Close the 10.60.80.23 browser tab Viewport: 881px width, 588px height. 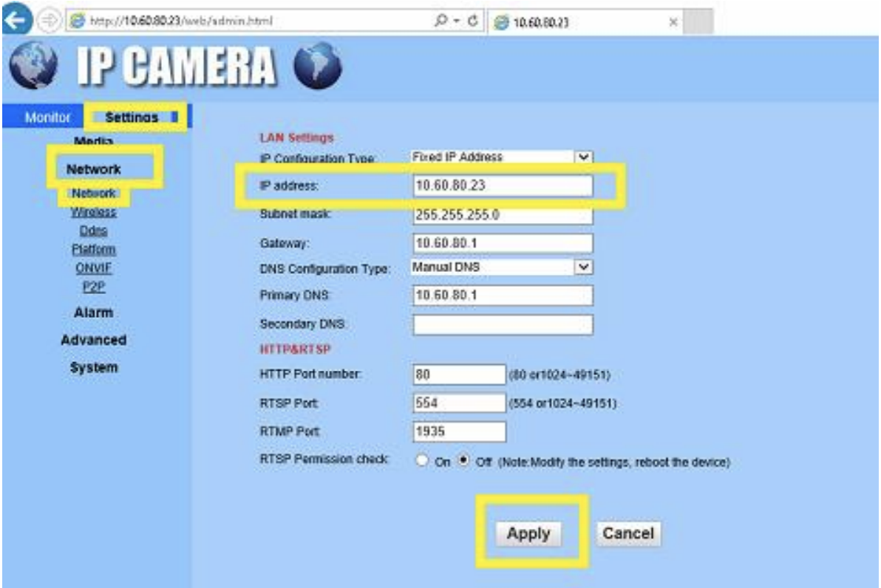tap(673, 22)
